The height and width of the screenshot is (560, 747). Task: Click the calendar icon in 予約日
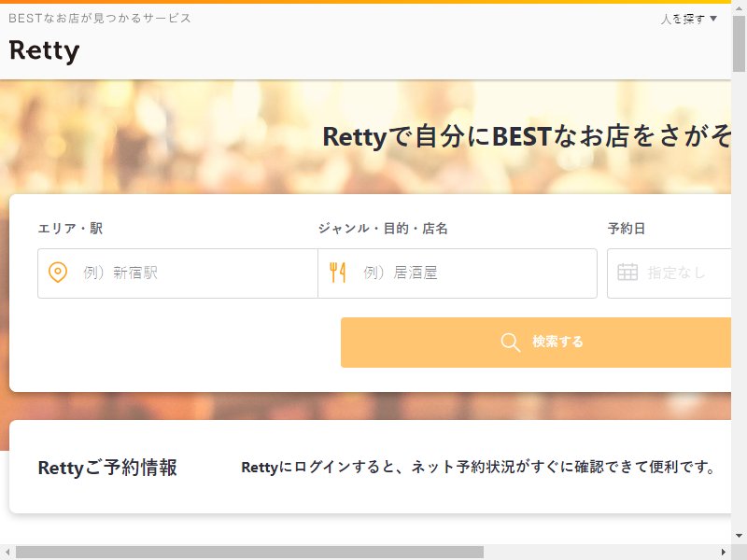click(x=627, y=273)
